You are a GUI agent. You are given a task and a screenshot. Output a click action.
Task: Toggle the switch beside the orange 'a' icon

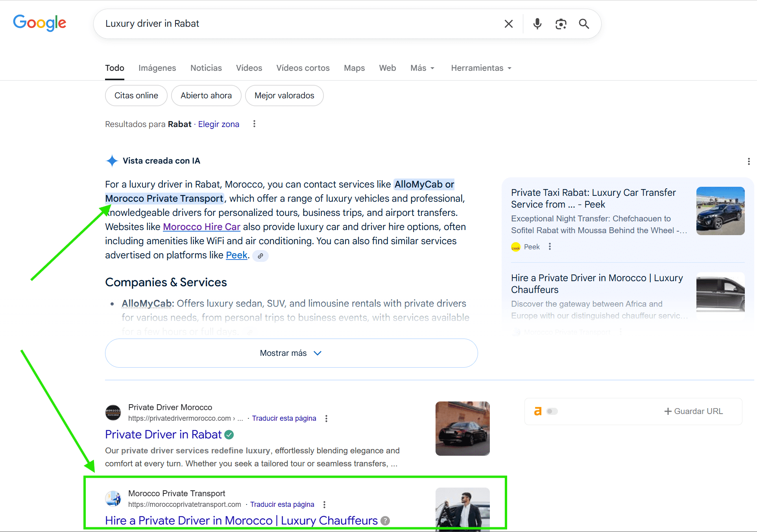[x=552, y=411]
